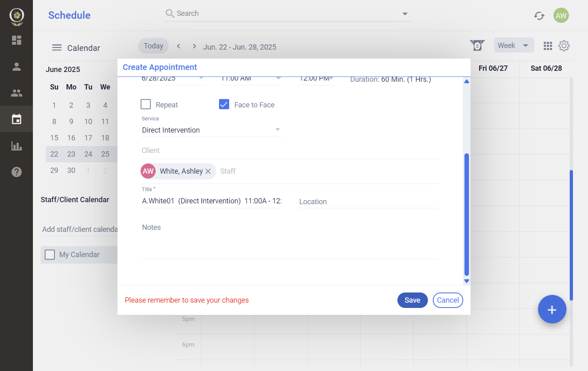The height and width of the screenshot is (371, 588).
Task: Click the dialog scrollbar up arrow
Action: pos(466,81)
